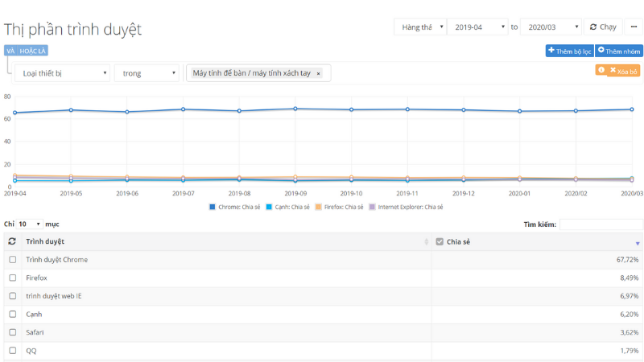Open the 2020/03 end date dropdown
The width and height of the screenshot is (644, 362).
click(551, 27)
